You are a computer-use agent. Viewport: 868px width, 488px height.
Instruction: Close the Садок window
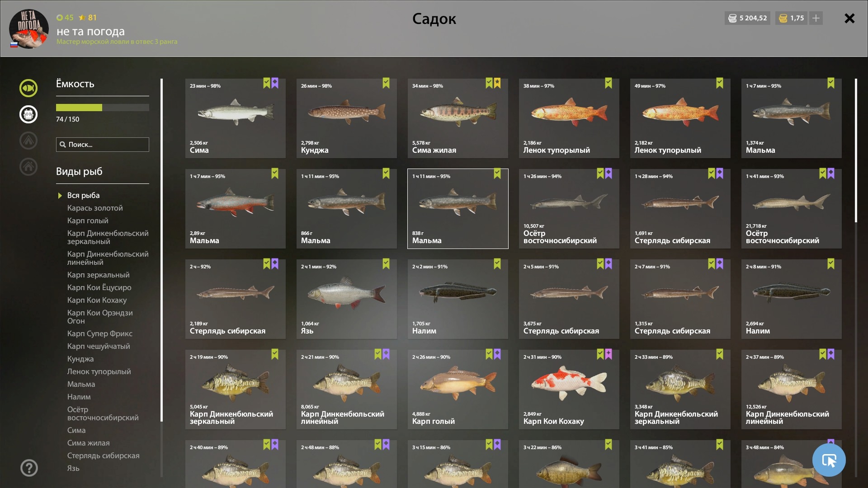coord(849,18)
